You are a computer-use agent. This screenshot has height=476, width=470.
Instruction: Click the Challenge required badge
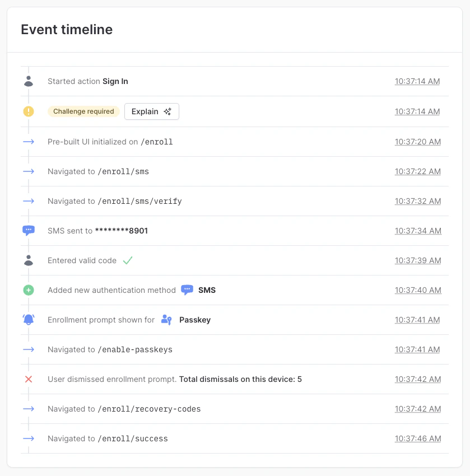pyautogui.click(x=83, y=111)
